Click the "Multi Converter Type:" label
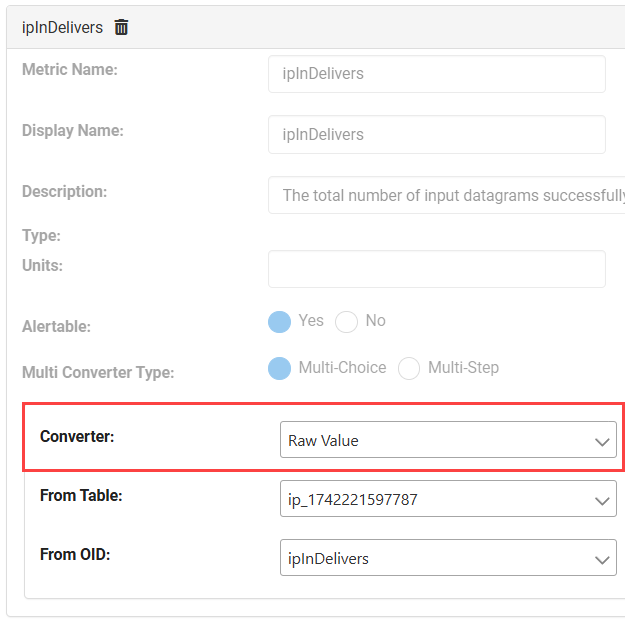The height and width of the screenshot is (620, 625). point(98,372)
